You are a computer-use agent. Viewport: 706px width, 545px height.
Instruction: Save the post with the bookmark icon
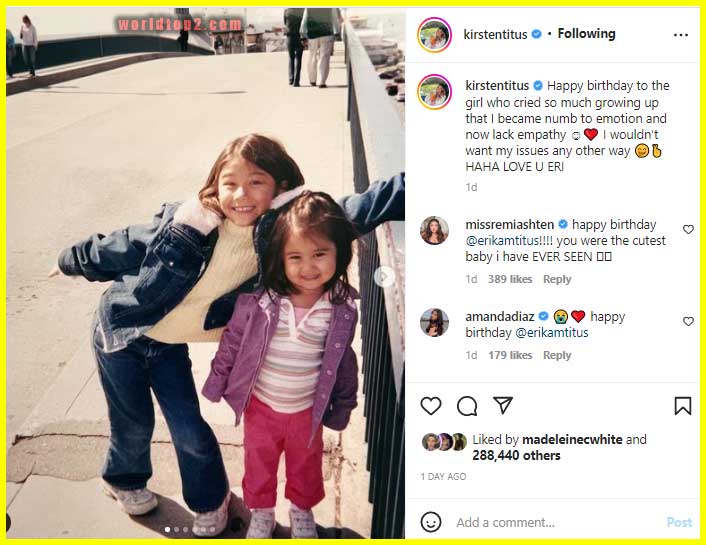click(x=683, y=406)
